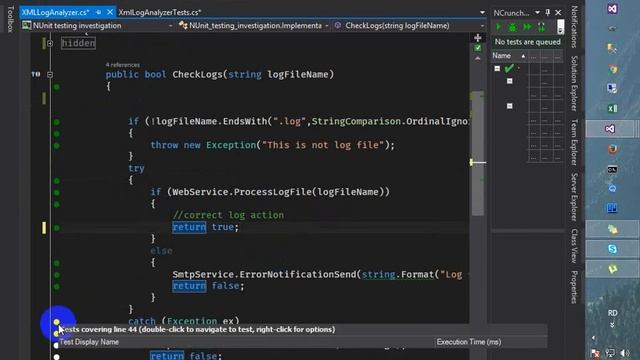Screen dimensions: 640x360
Task: Click the fourth green NCrunch toolbar icon
Action: [x=541, y=27]
